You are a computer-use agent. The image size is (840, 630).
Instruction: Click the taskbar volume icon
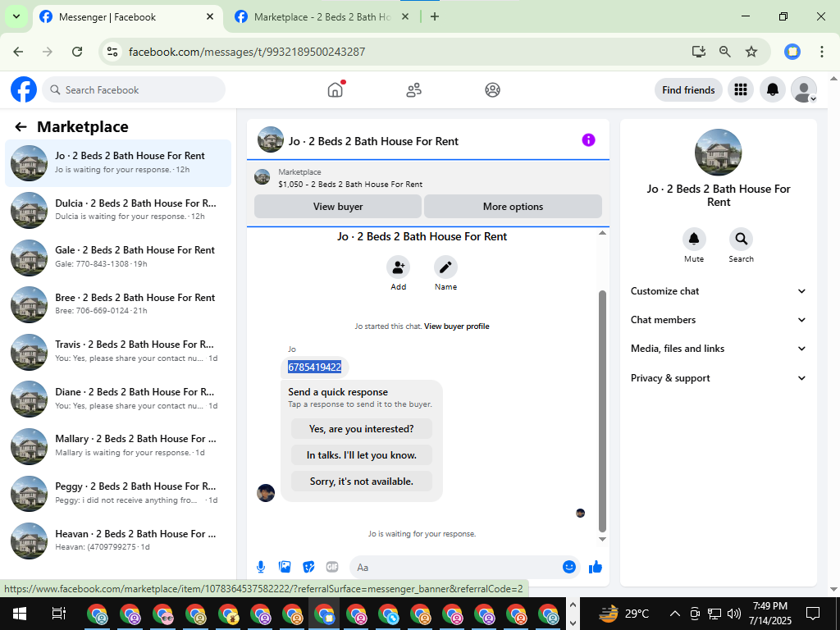734,614
